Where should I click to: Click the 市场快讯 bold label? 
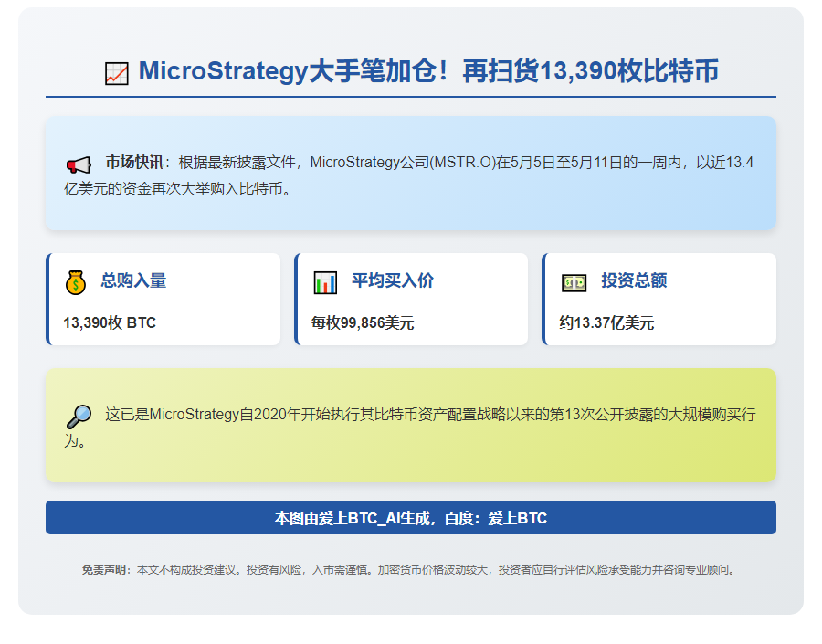coord(134,162)
